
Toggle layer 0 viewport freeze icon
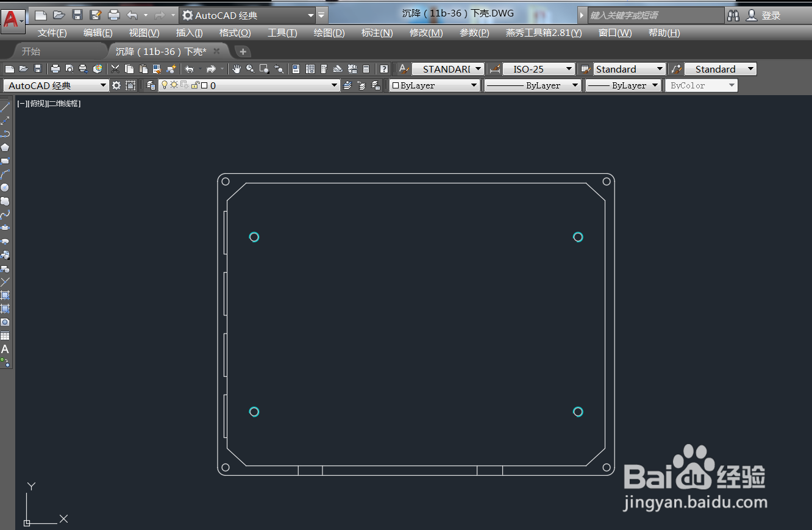click(x=185, y=85)
